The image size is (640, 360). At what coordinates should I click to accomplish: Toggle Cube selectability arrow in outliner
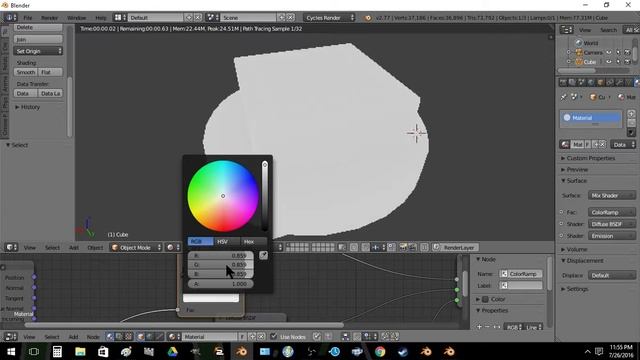tap(618, 62)
